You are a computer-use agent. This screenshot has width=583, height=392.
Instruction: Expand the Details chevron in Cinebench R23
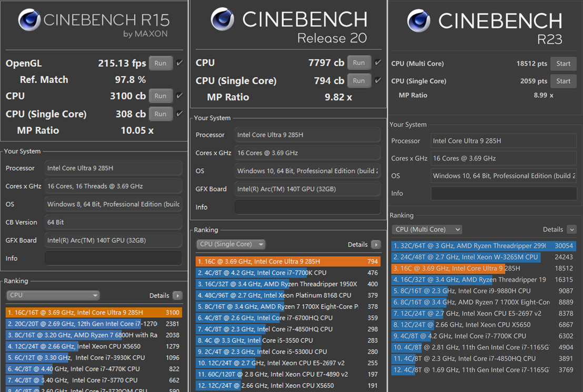572,229
